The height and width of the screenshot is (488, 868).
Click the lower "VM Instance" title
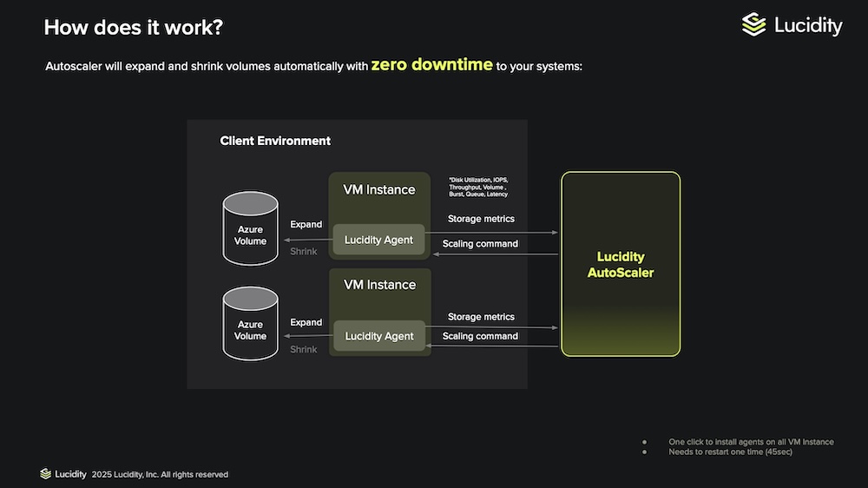[380, 285]
